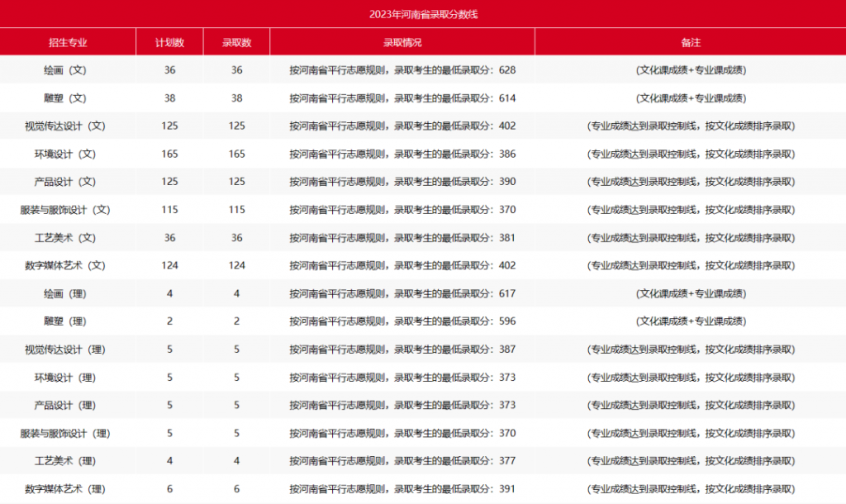Click the major name "雕塑（文）"
This screenshot has width=846, height=504.
(65, 98)
